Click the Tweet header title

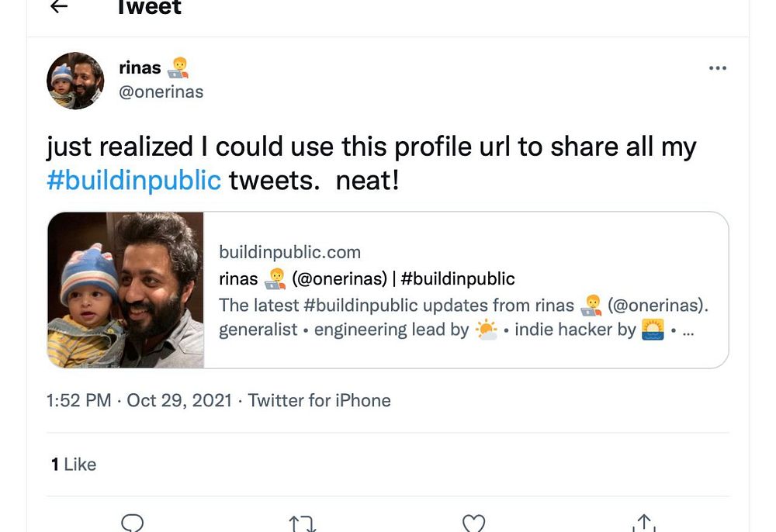click(149, 8)
